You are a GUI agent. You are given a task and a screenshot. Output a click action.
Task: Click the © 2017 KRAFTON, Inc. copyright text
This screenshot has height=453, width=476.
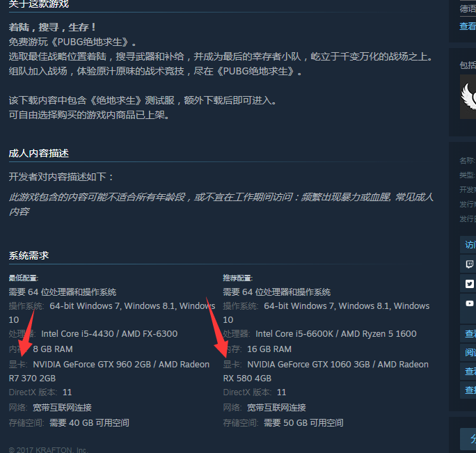coord(49,450)
